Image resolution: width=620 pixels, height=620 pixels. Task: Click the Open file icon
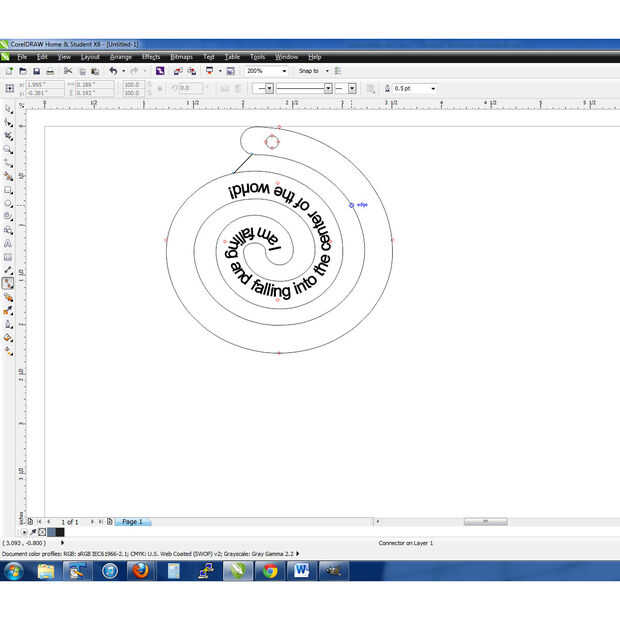[x=23, y=71]
